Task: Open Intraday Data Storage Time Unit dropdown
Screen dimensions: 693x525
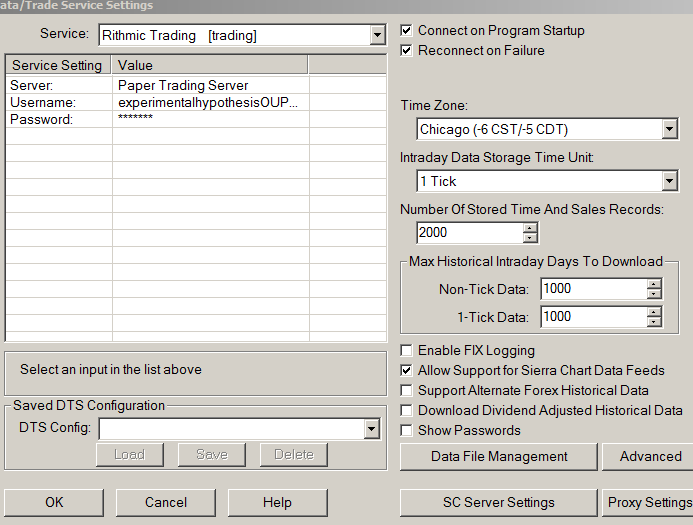Action: coord(669,181)
